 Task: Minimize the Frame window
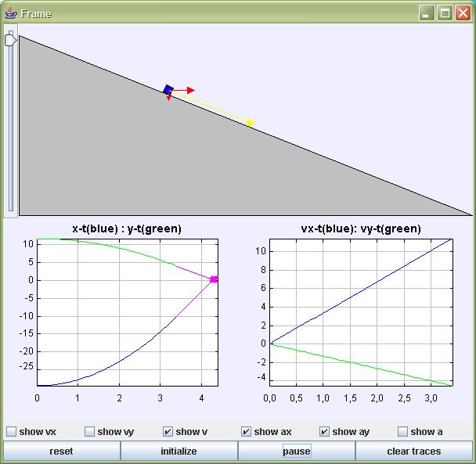[x=426, y=13]
